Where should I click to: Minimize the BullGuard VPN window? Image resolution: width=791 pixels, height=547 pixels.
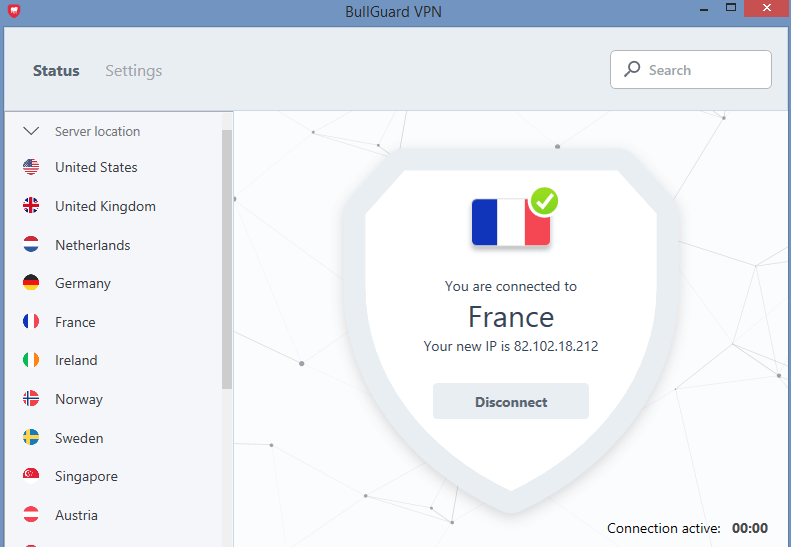(x=705, y=9)
